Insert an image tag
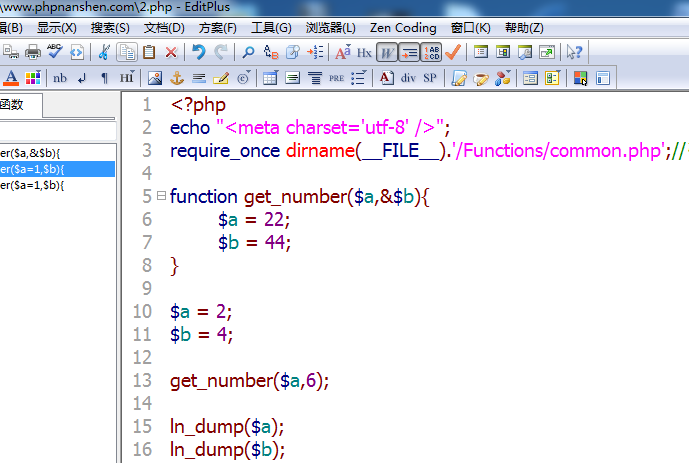689x463 pixels. point(155,78)
